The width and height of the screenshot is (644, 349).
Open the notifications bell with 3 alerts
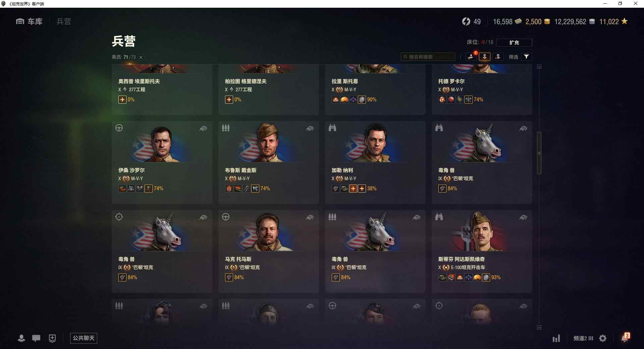coord(625,338)
